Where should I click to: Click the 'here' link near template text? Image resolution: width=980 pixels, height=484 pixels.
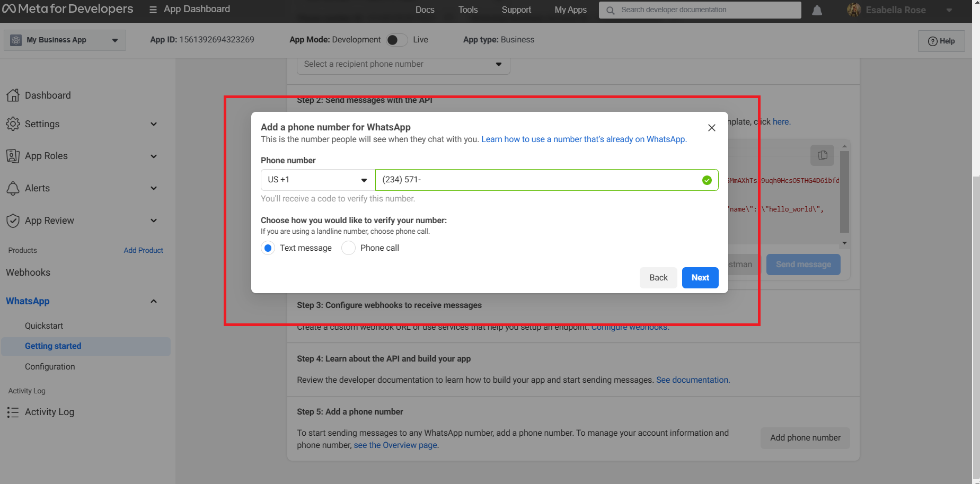tap(781, 122)
